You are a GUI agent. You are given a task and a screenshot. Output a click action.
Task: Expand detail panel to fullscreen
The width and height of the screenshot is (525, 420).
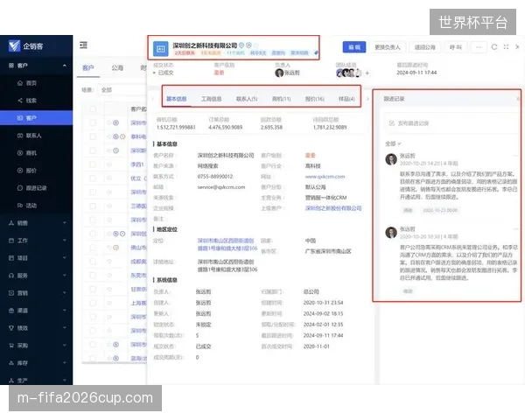pyautogui.click(x=507, y=47)
